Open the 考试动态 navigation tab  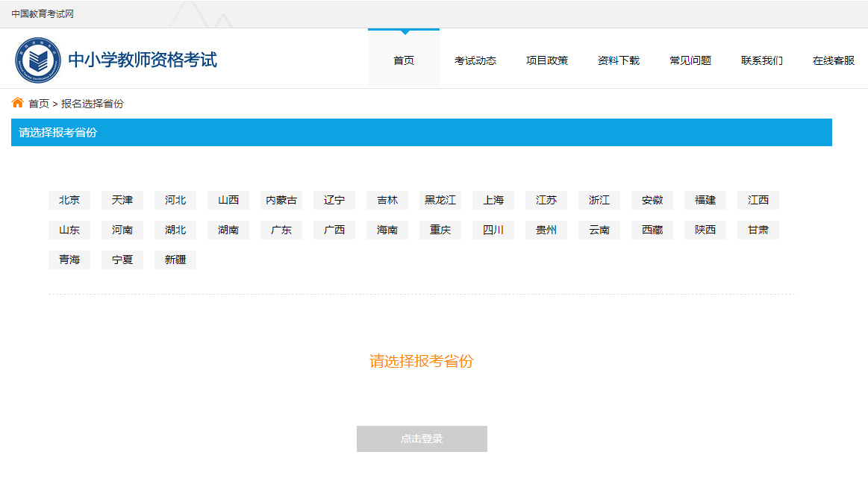tap(475, 60)
